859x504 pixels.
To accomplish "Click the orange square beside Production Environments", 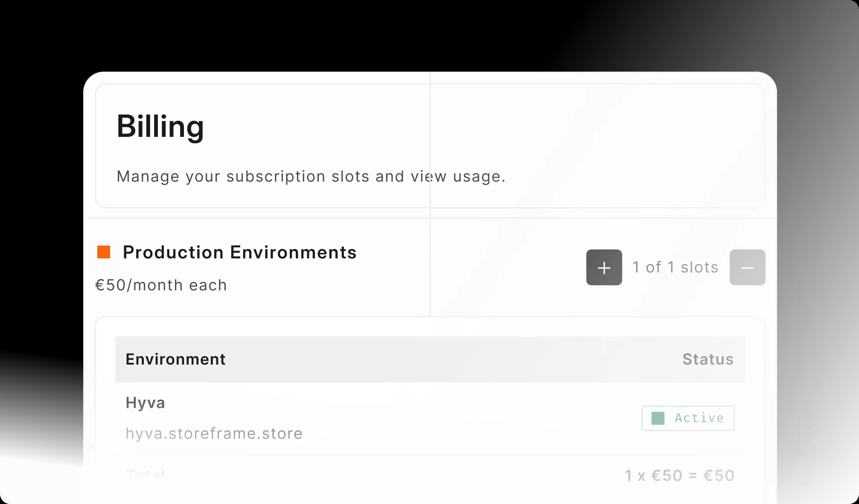I will (x=104, y=252).
